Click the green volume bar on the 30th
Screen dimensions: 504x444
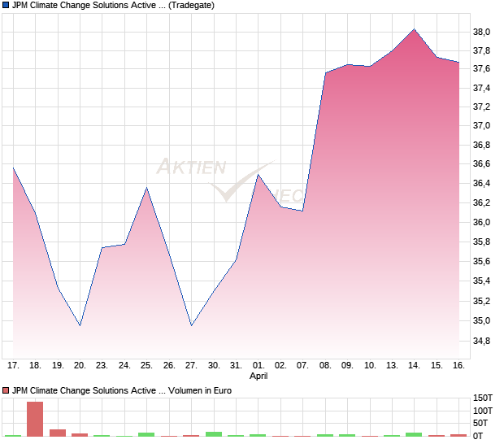[214, 434]
